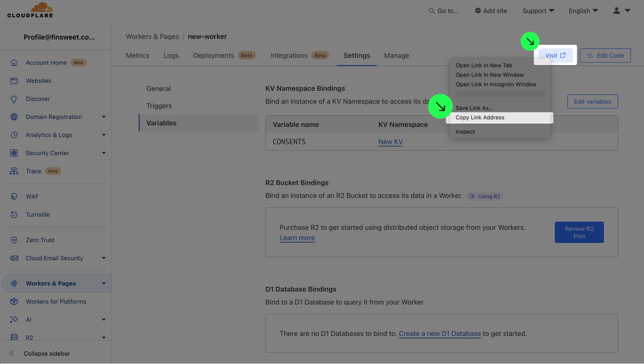644x364 pixels.
Task: Open the user account profile icon
Action: [616, 11]
